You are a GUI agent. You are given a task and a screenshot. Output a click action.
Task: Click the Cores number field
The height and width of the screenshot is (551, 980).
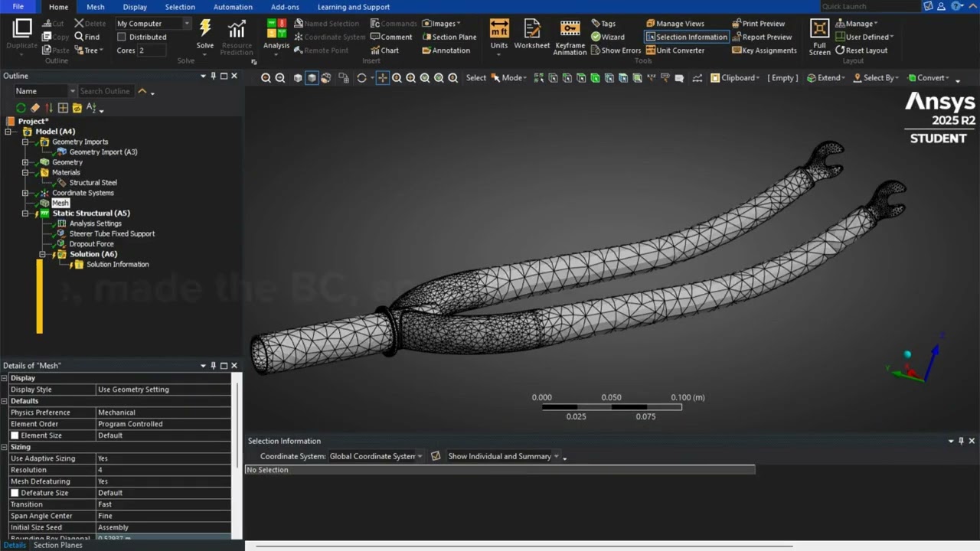151,51
